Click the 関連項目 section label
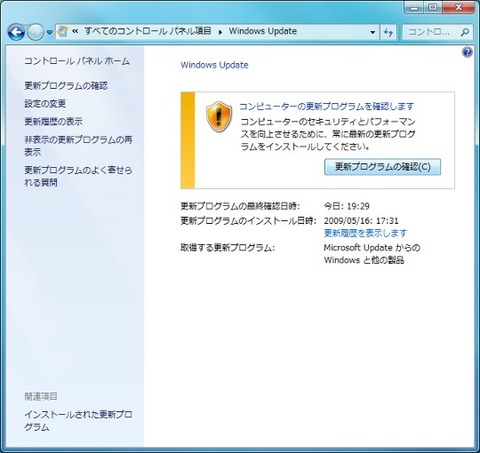This screenshot has height=453, width=480. point(41,396)
